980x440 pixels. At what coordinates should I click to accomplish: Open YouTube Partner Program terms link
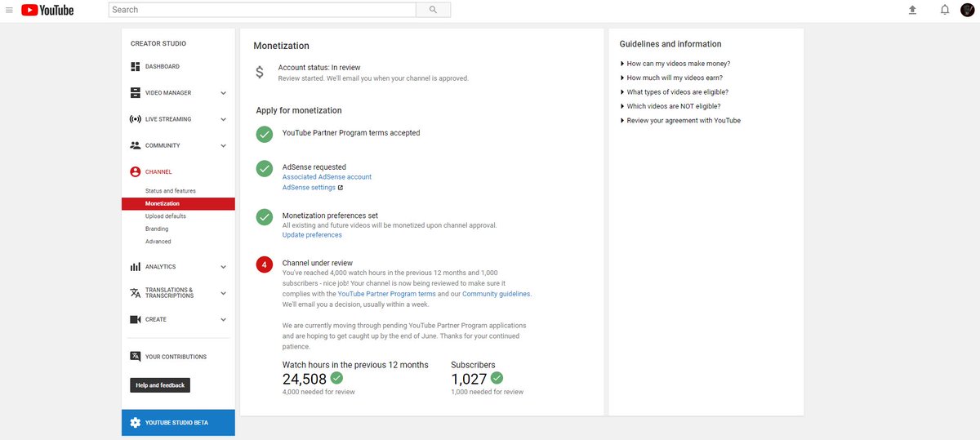click(x=386, y=294)
